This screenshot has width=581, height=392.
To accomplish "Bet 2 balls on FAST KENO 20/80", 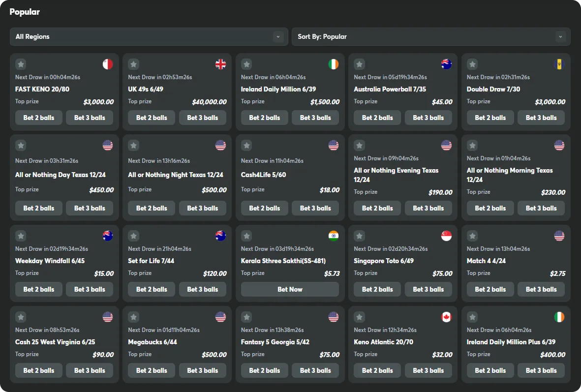I will click(39, 118).
